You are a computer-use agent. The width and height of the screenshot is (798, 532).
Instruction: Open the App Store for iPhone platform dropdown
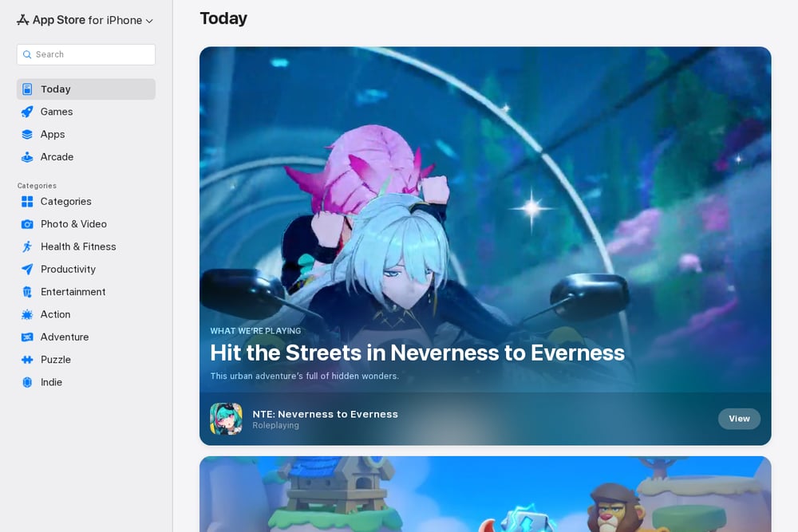pos(85,21)
